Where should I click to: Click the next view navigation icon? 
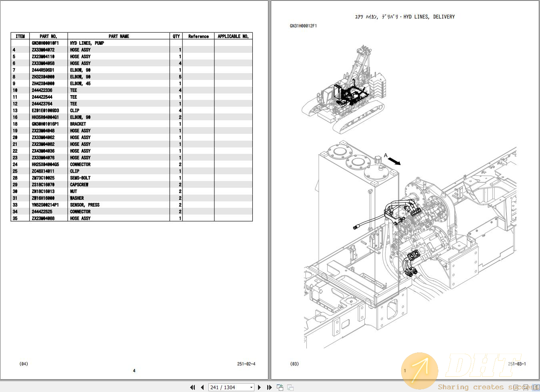[290, 387]
